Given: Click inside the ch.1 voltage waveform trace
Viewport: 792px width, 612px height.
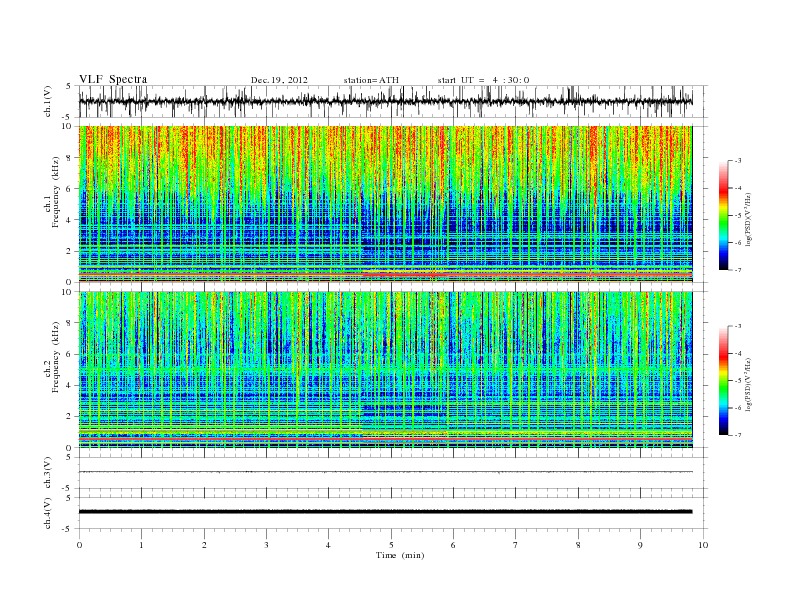Looking at the screenshot, I should coord(385,101).
